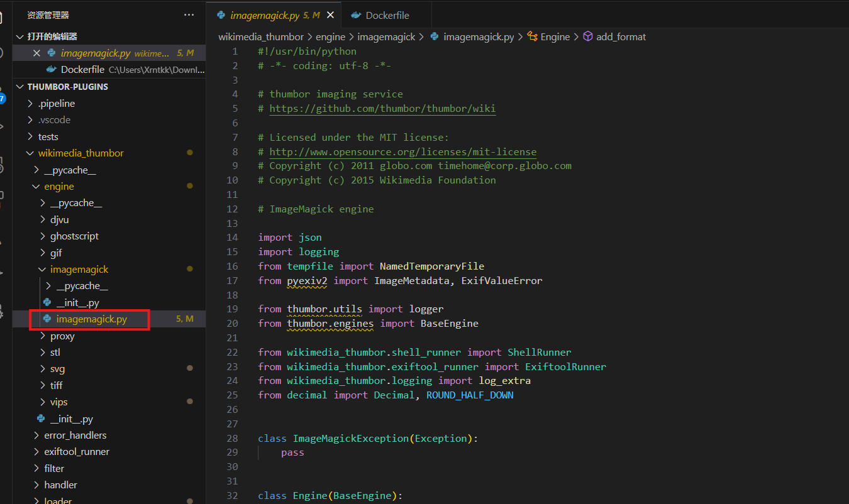This screenshot has width=849, height=504.
Task: Click engine in the breadcrumb path
Action: 331,37
